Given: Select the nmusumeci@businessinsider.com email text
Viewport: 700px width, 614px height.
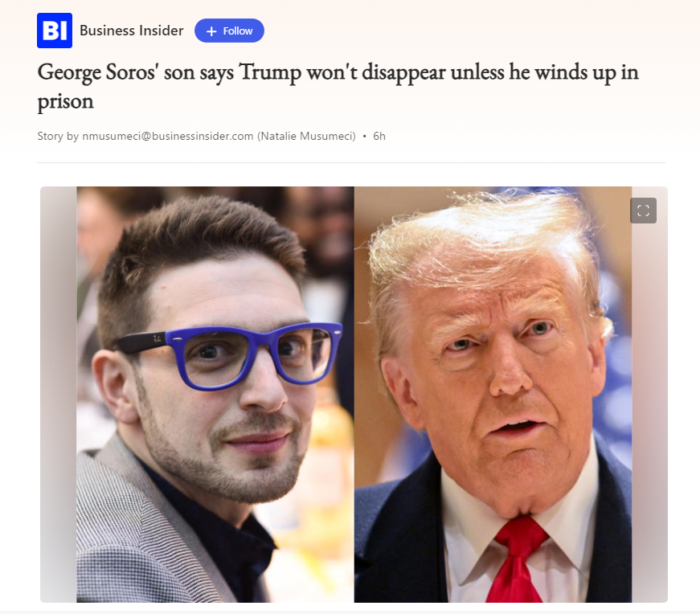Looking at the screenshot, I should pyautogui.click(x=168, y=136).
